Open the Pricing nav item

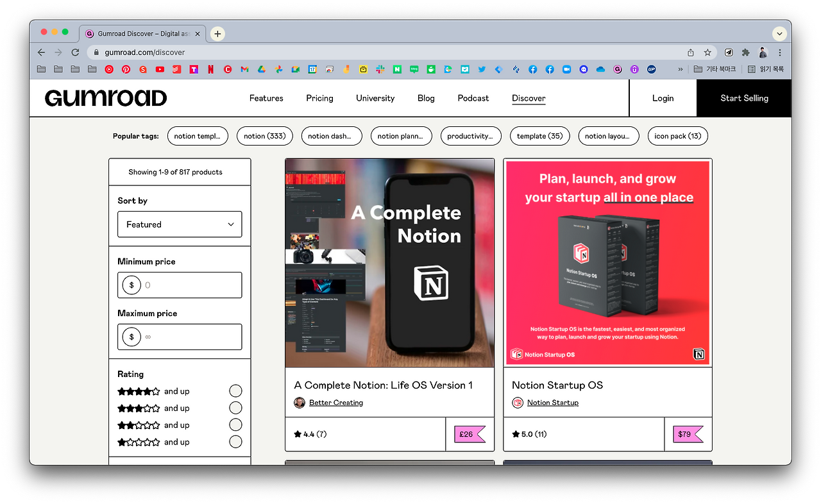pyautogui.click(x=319, y=98)
